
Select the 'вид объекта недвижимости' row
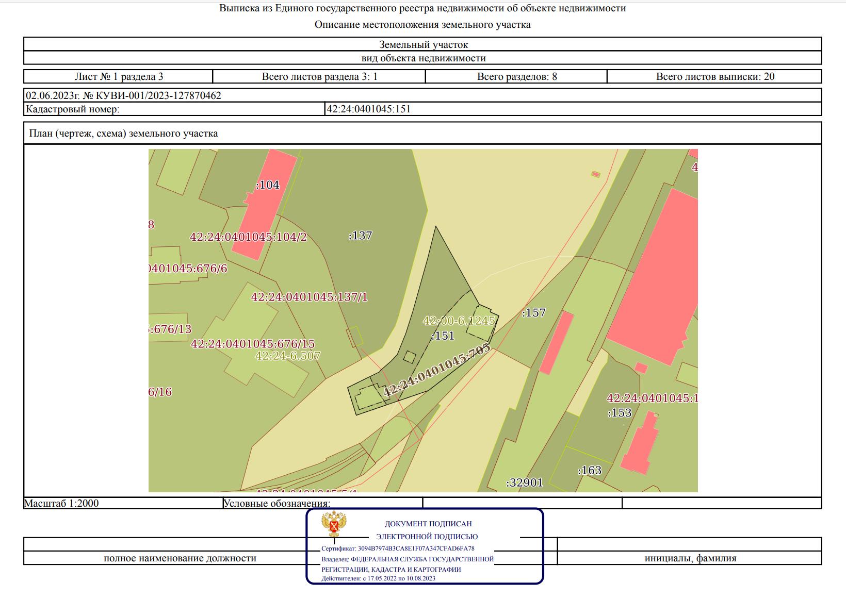[422, 58]
